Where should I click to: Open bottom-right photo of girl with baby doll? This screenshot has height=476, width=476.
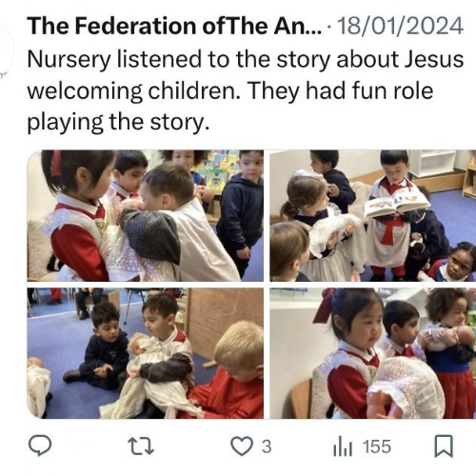point(373,353)
